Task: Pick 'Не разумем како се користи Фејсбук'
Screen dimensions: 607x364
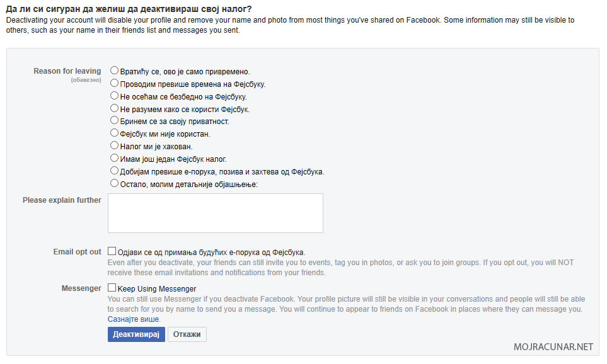Action: (114, 108)
